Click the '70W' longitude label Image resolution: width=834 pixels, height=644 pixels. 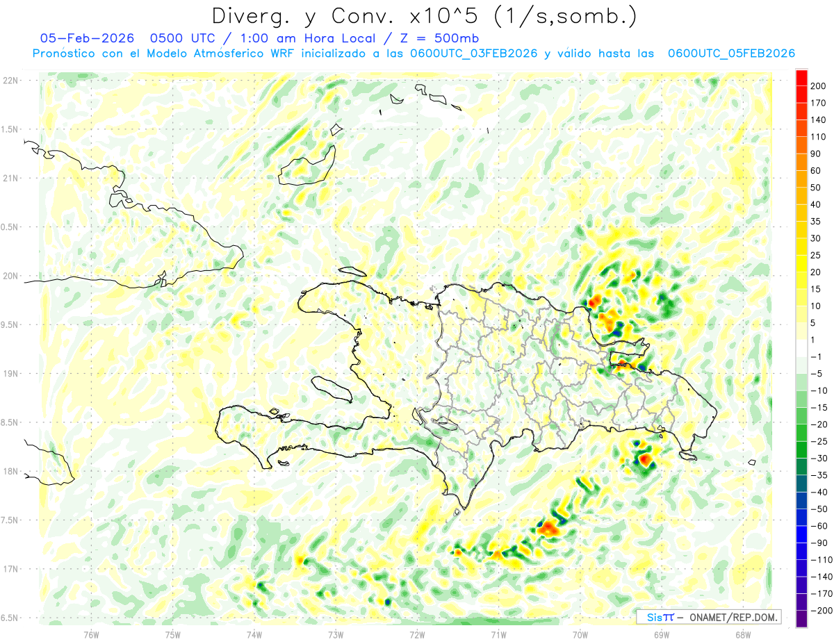click(x=580, y=634)
